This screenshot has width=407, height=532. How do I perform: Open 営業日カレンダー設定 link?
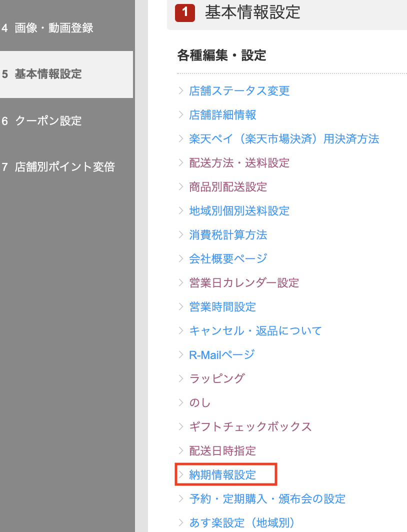(x=244, y=282)
